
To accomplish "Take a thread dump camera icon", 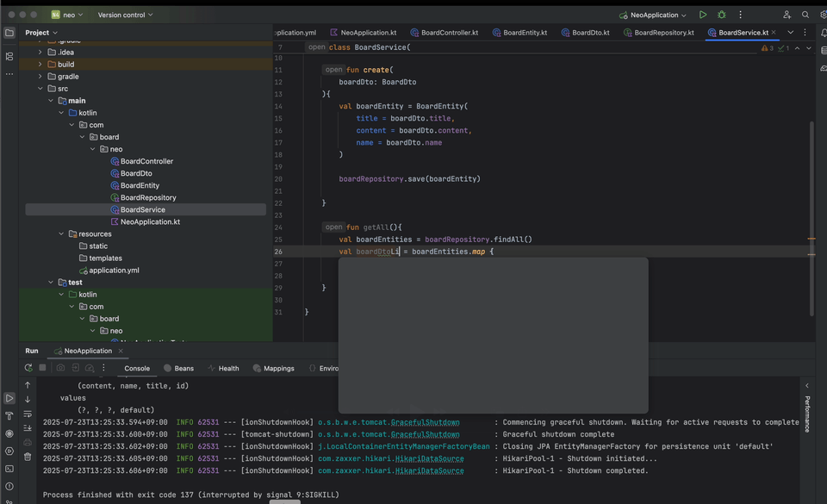I will pos(60,368).
